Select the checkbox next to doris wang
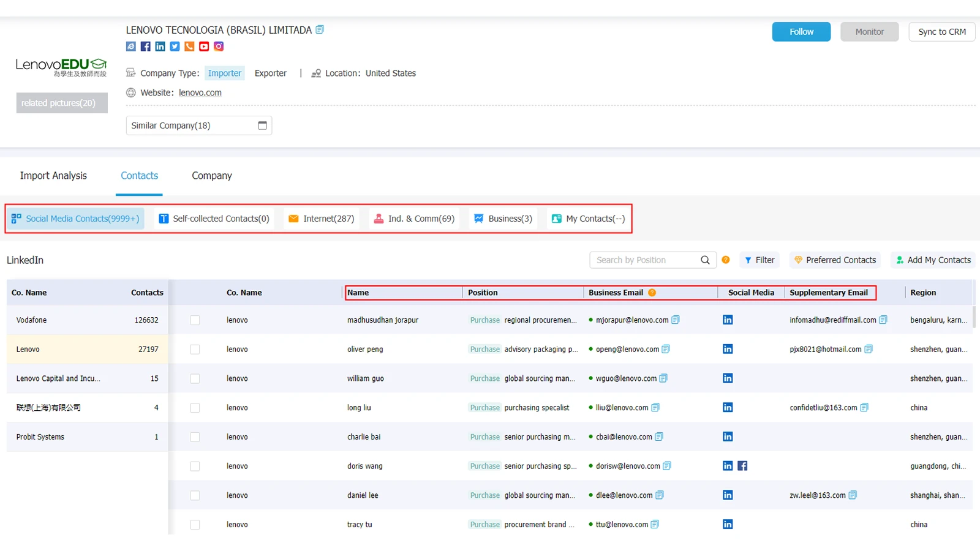The width and height of the screenshot is (980, 551). tap(195, 467)
